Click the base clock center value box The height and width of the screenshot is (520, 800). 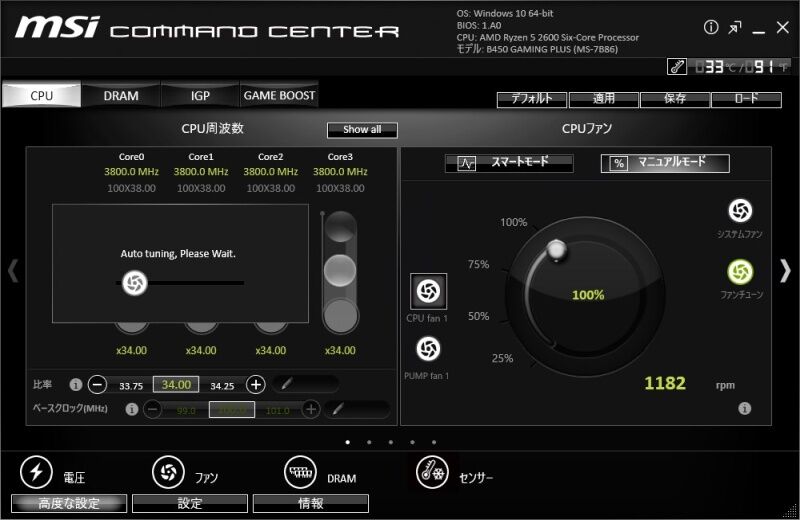pos(232,409)
